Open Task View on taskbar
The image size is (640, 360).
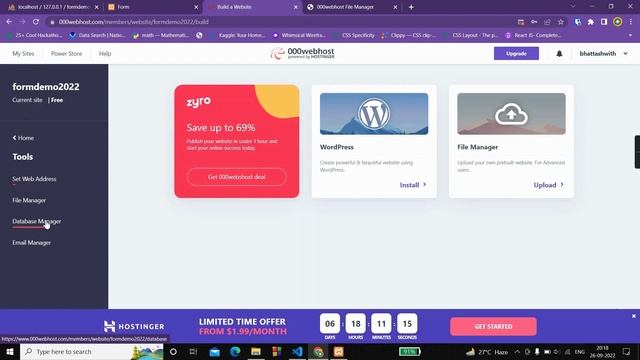point(193,351)
